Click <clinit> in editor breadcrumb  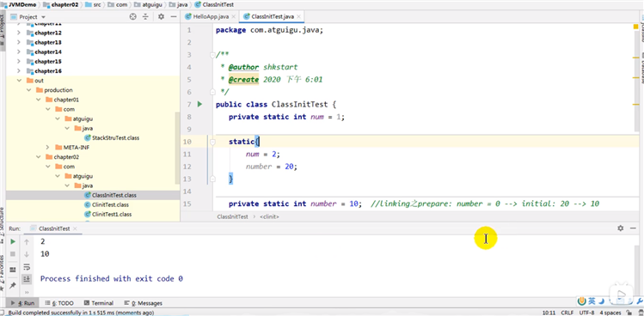[270, 216]
